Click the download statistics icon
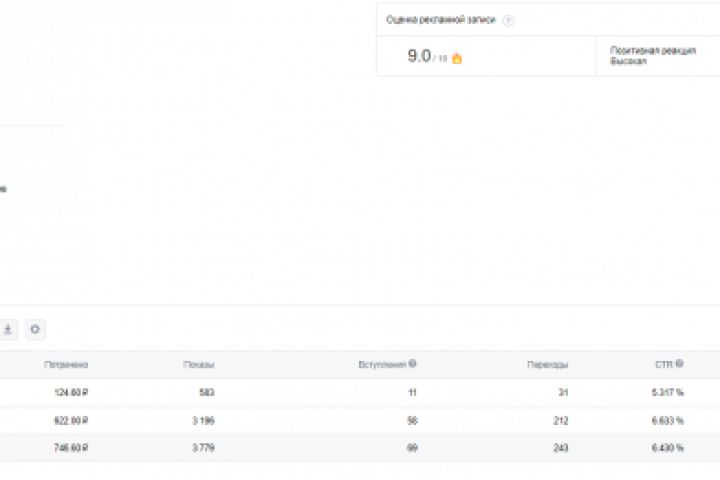720x480 pixels. [8, 329]
